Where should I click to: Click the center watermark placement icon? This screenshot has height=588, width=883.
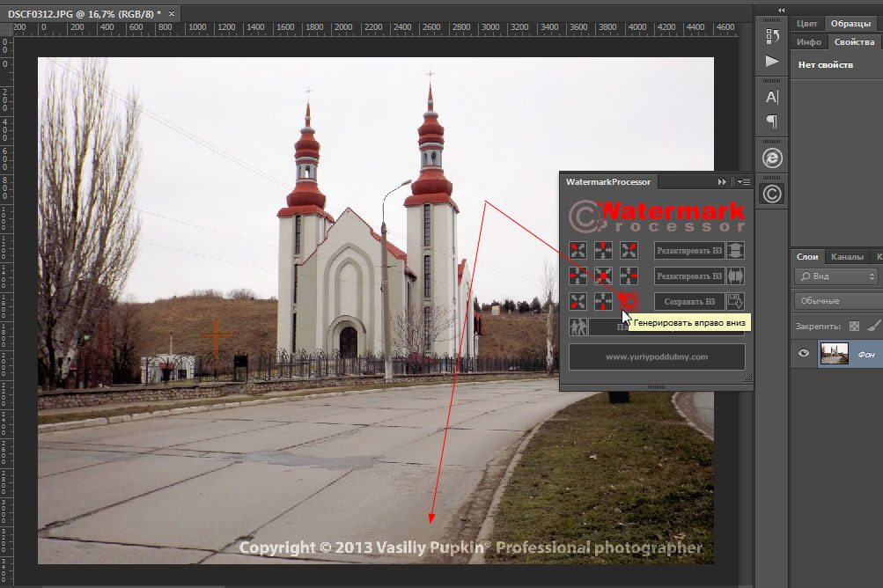[603, 276]
